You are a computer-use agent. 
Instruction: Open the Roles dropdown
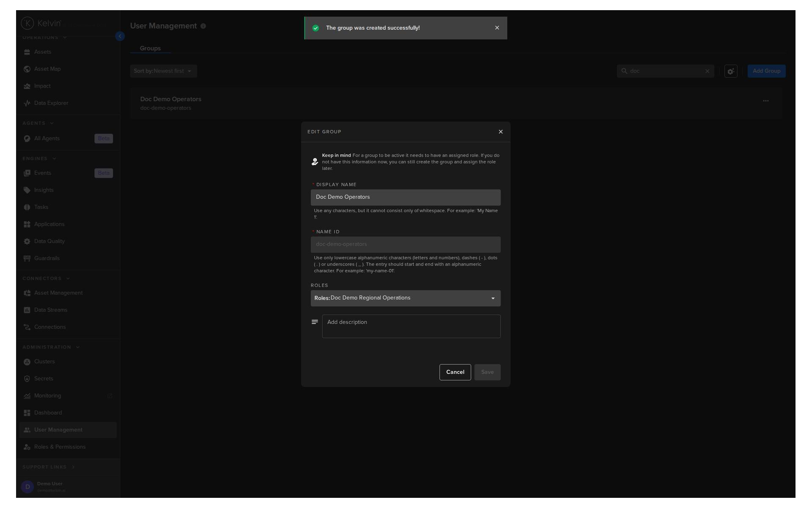tap(406, 298)
